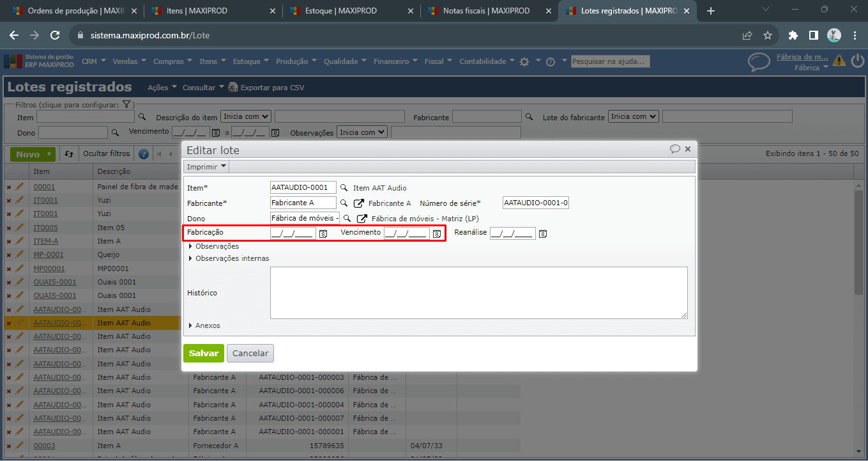Open the Vendas menu

pyautogui.click(x=130, y=61)
